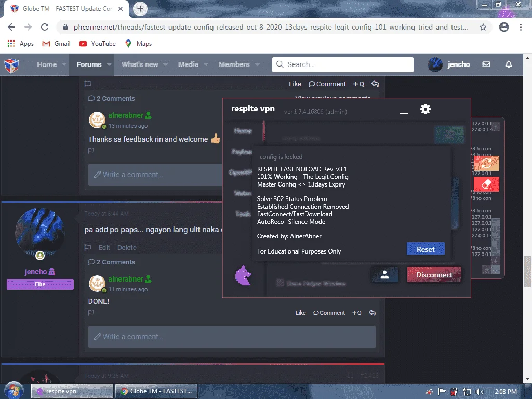Click Like on the top post

tap(295, 84)
